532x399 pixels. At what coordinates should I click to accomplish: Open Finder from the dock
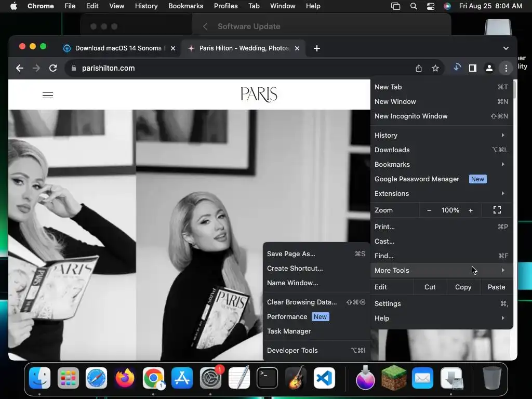tap(39, 378)
